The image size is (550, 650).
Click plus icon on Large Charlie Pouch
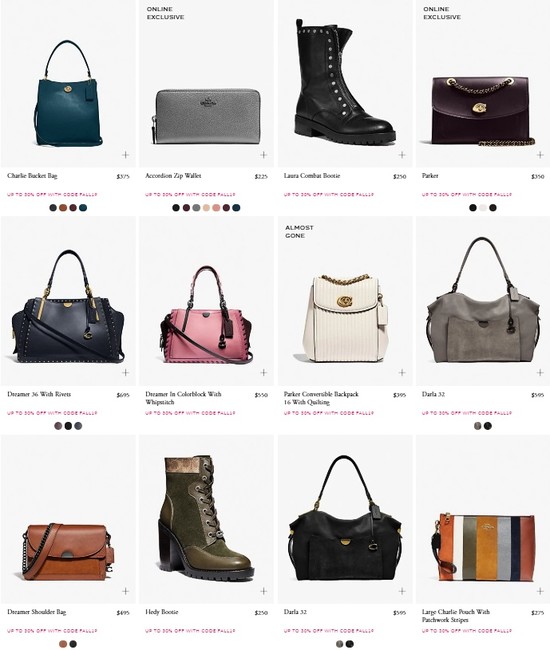click(540, 591)
